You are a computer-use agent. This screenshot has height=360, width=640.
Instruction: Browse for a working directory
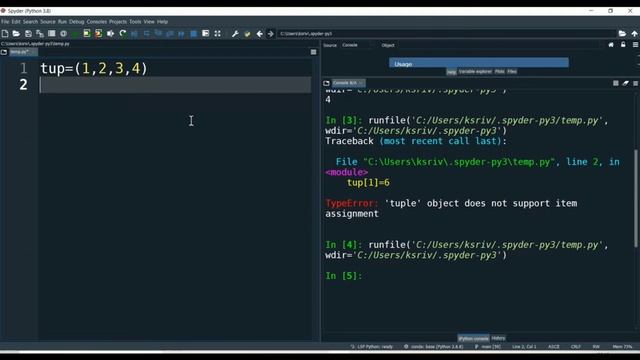pos(622,33)
